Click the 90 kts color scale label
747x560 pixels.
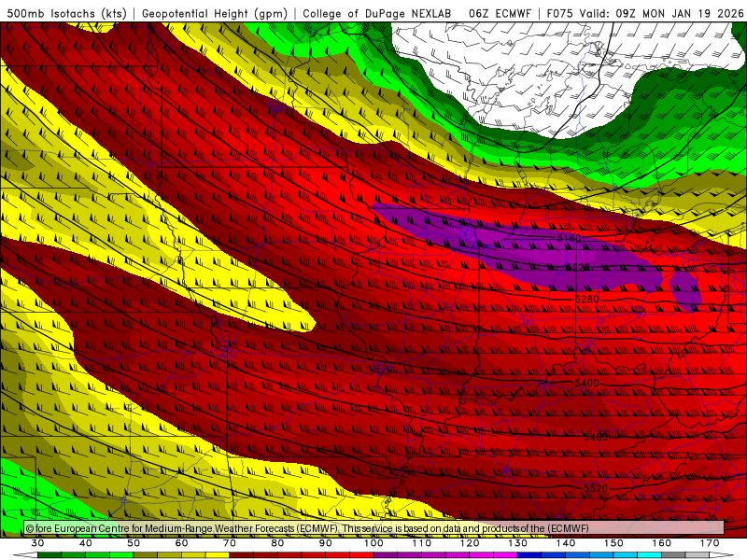coord(326,543)
